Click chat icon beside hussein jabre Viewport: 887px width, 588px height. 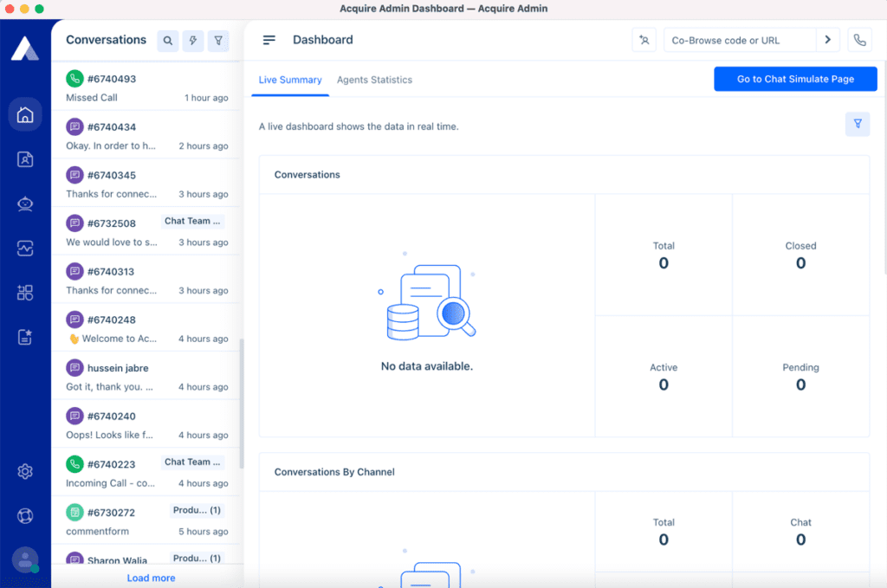coord(74,367)
